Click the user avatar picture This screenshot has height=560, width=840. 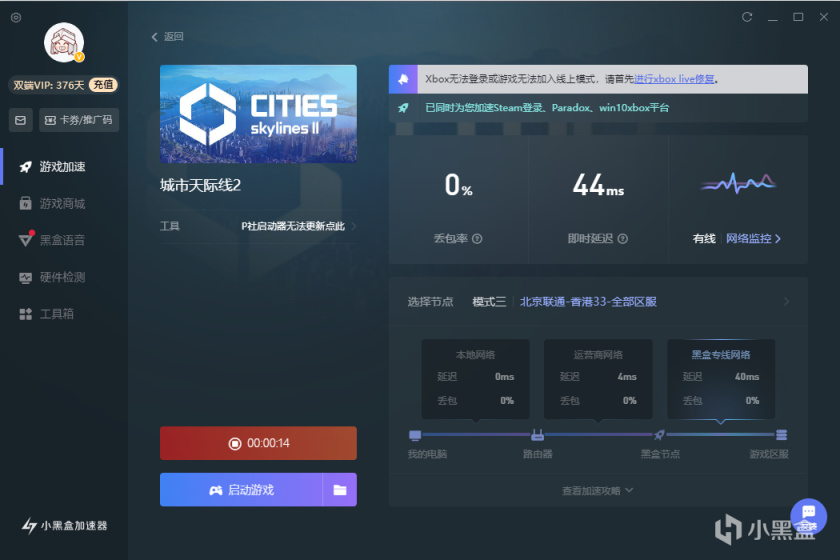[64, 42]
